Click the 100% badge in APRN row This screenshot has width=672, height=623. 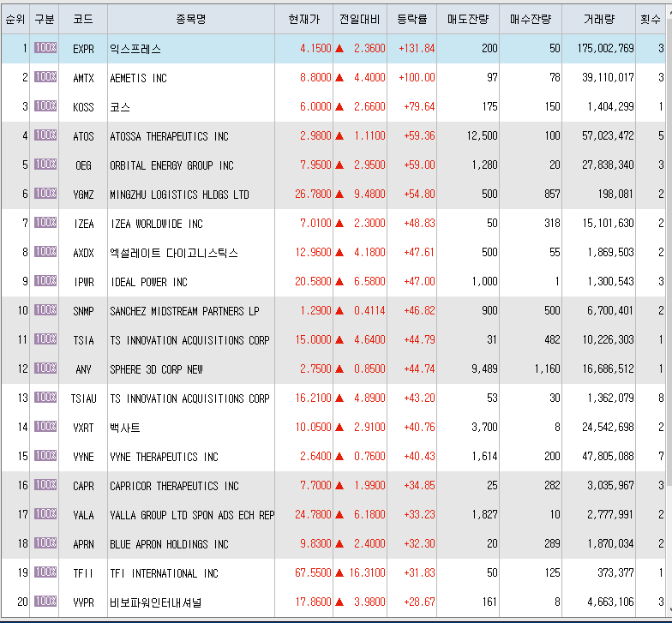coord(45,543)
